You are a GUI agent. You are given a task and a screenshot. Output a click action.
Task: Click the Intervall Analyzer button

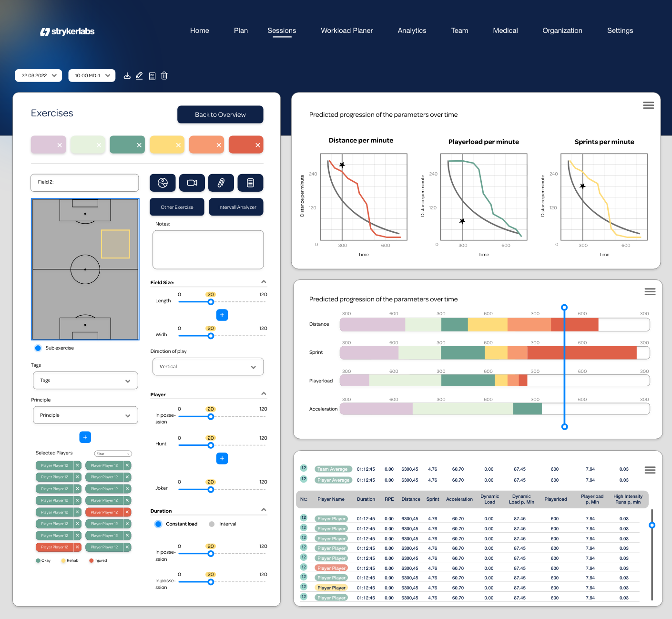click(236, 207)
